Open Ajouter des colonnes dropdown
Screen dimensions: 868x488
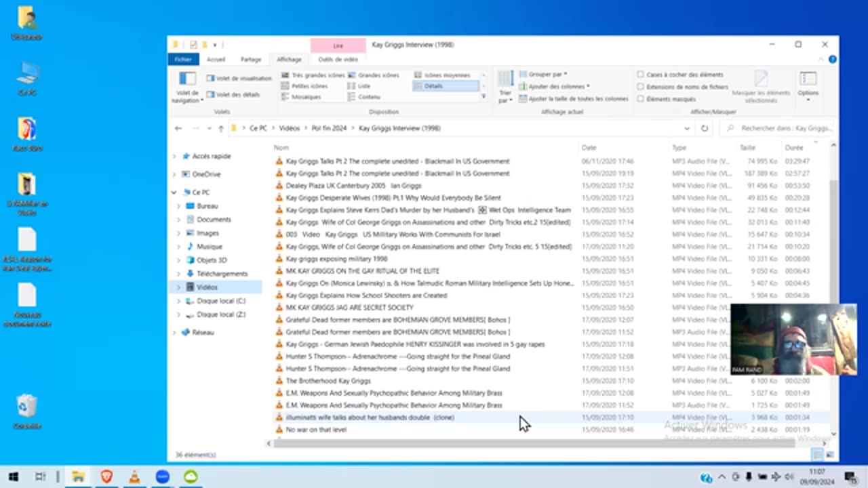coord(554,86)
